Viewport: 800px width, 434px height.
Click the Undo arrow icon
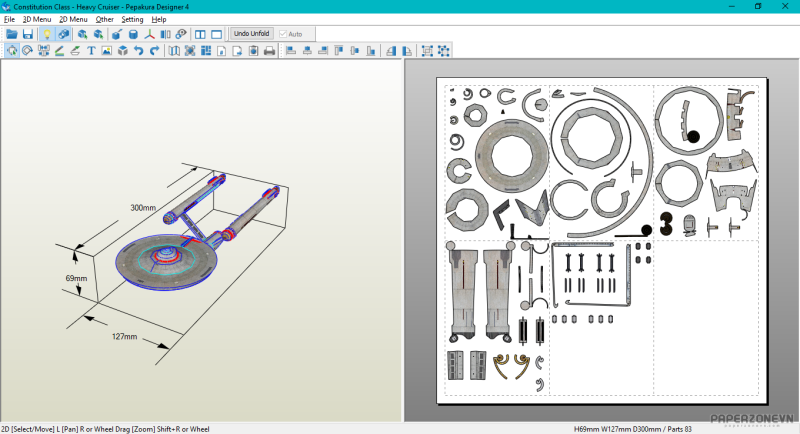click(x=138, y=51)
